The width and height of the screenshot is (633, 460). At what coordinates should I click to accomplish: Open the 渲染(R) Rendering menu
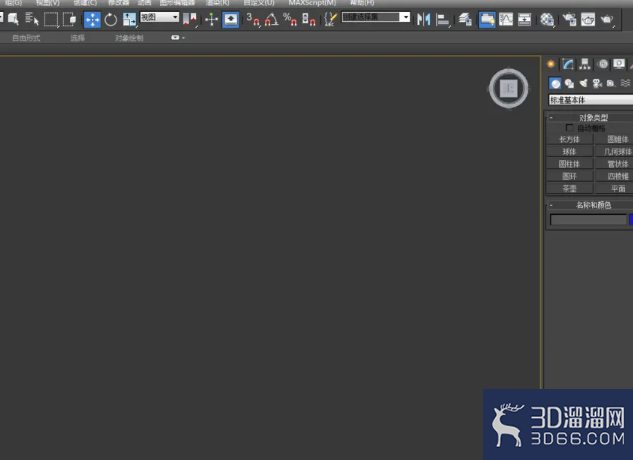[218, 3]
